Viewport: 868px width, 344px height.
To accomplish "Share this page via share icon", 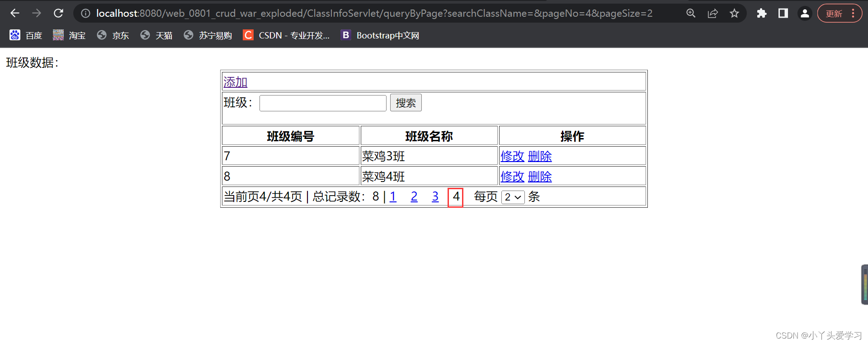I will tap(712, 13).
